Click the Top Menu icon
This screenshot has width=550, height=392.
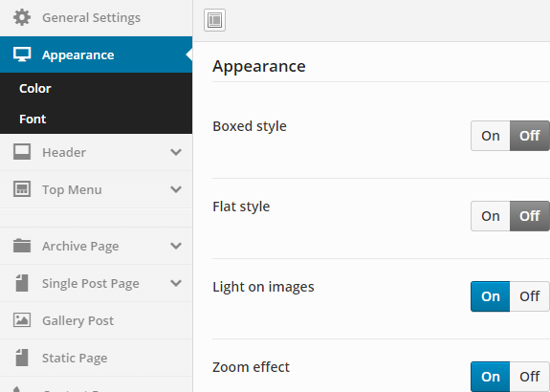pos(22,189)
